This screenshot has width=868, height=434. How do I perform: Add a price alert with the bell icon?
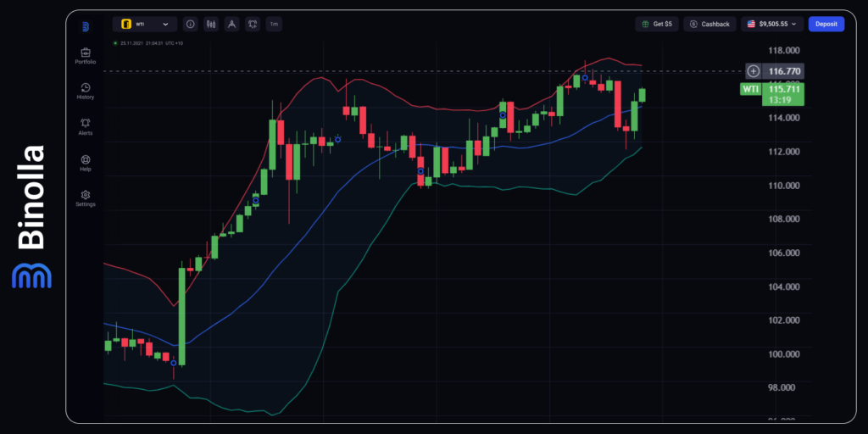click(x=253, y=25)
